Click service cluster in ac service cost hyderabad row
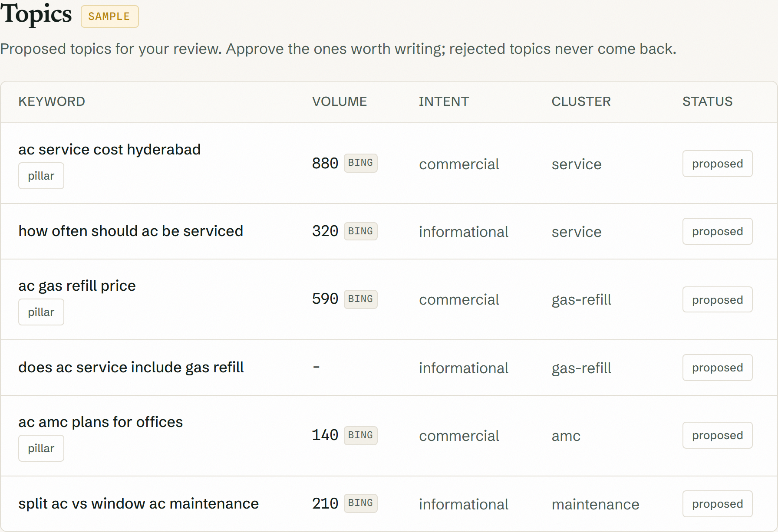Screen dimensions: 778x532 pos(577,164)
